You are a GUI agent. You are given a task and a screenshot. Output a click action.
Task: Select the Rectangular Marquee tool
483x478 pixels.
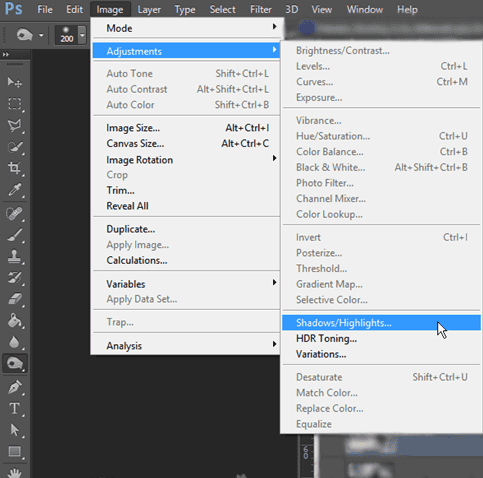coord(14,104)
